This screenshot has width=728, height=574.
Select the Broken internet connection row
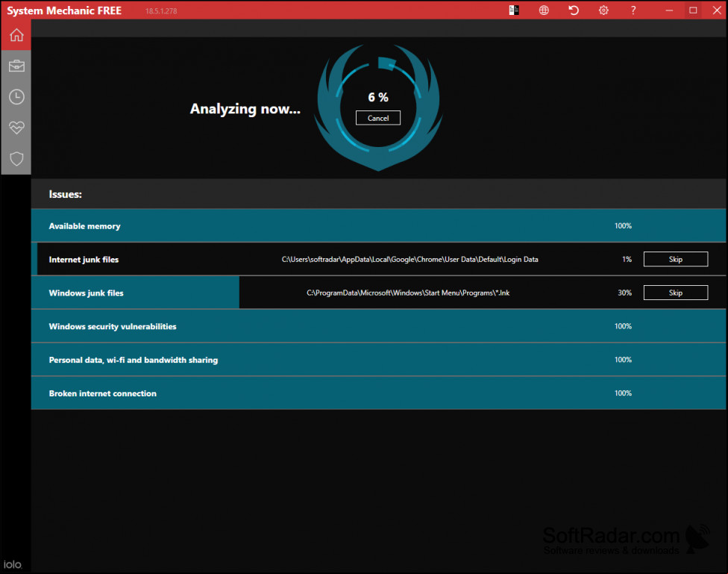378,393
